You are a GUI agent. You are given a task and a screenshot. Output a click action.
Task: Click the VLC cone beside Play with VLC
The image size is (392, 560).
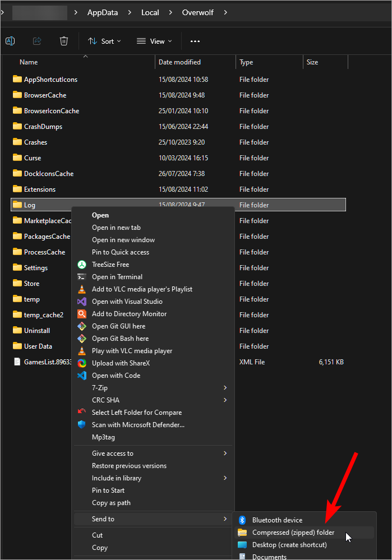[x=82, y=351]
